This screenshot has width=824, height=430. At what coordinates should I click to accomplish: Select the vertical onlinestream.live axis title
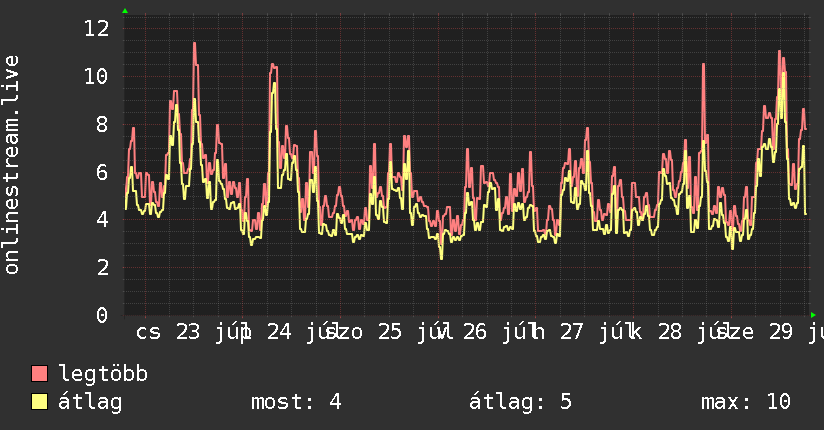click(12, 165)
